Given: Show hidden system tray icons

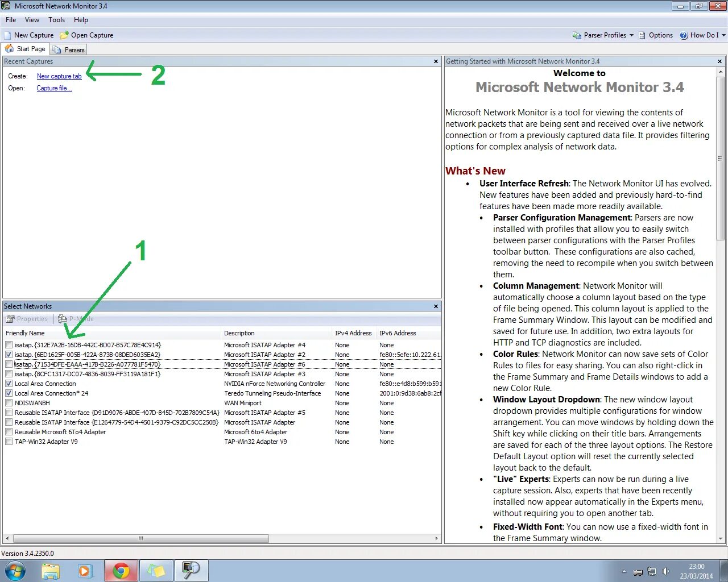Looking at the screenshot, I should [x=624, y=571].
